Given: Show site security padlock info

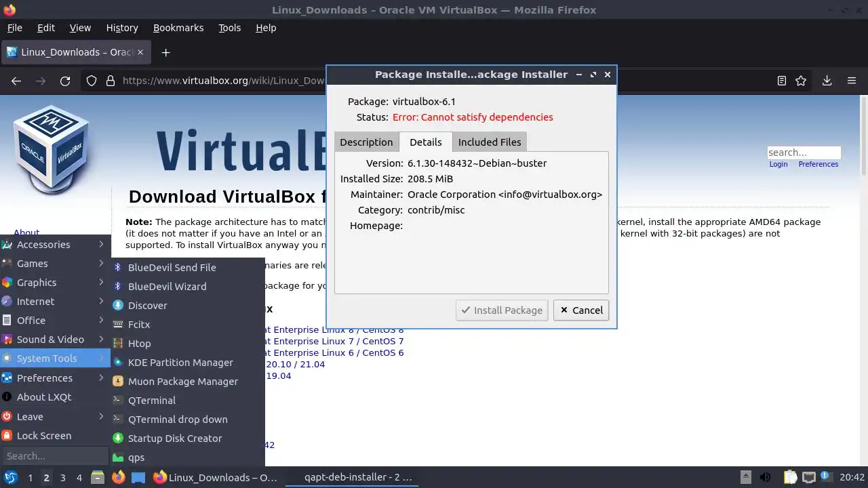Looking at the screenshot, I should [111, 81].
